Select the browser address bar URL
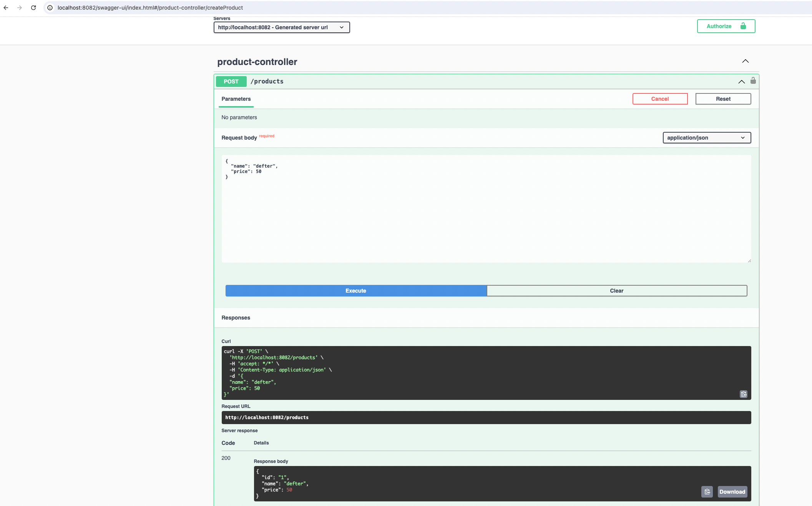812x506 pixels. [150, 8]
